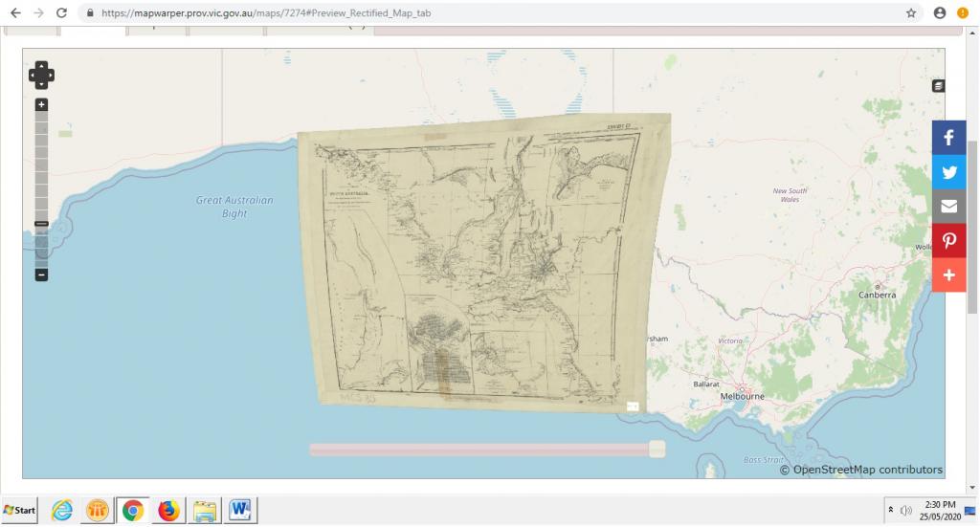Open the Chrome update alert icon
980x527 pixels.
pos(963,13)
